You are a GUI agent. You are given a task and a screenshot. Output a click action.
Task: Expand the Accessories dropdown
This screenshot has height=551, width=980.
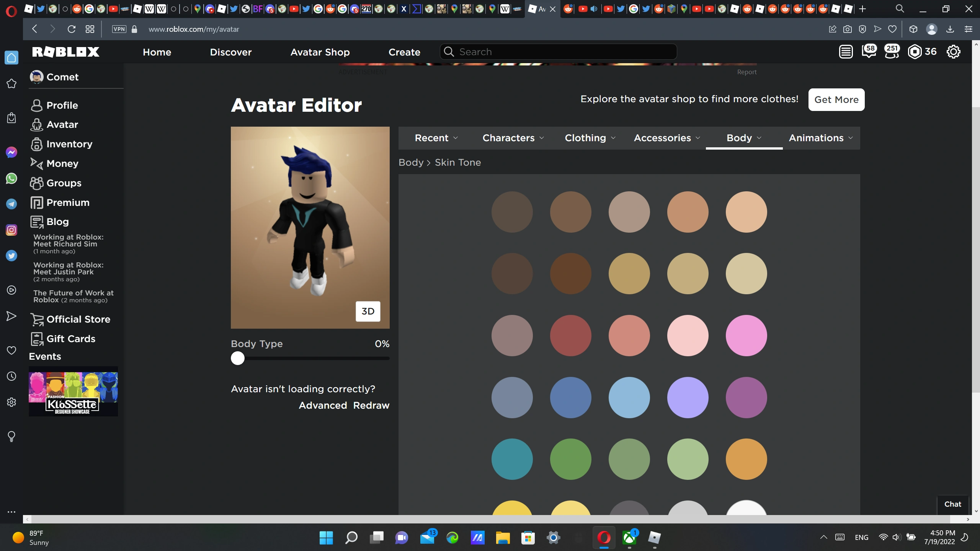pyautogui.click(x=667, y=138)
